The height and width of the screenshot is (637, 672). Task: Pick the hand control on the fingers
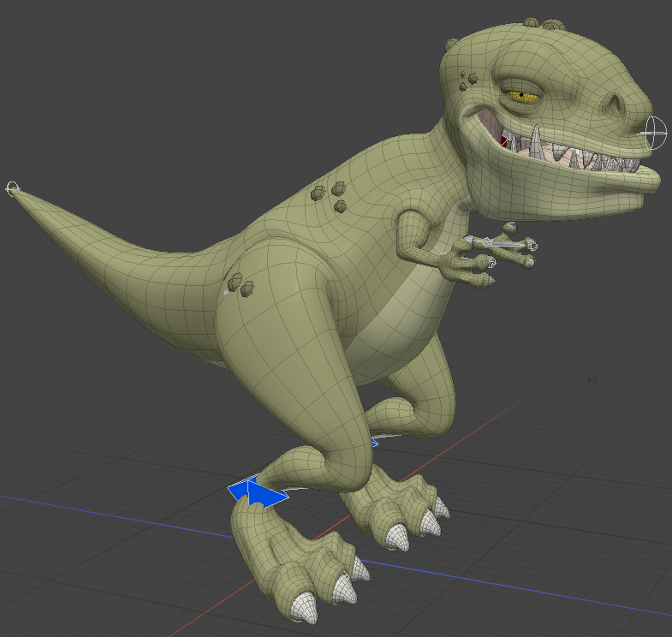[510, 244]
